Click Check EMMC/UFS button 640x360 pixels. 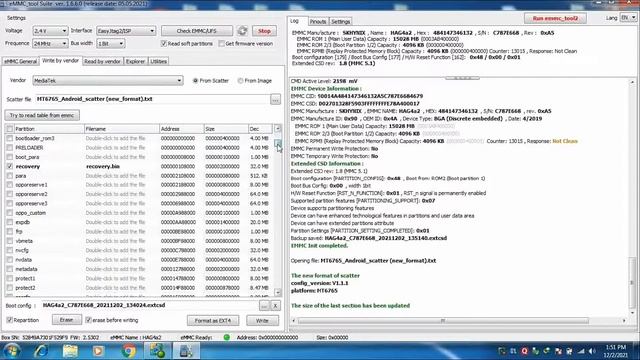click(197, 31)
